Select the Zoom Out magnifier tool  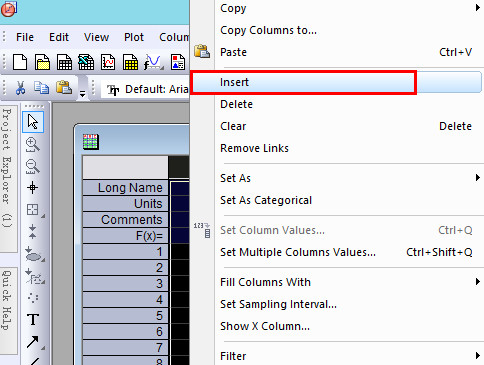[33, 166]
